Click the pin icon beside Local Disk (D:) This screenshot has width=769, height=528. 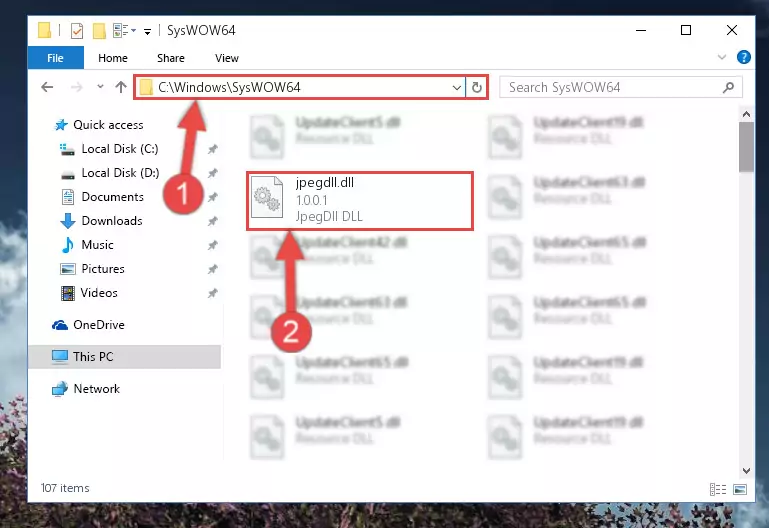pos(212,173)
